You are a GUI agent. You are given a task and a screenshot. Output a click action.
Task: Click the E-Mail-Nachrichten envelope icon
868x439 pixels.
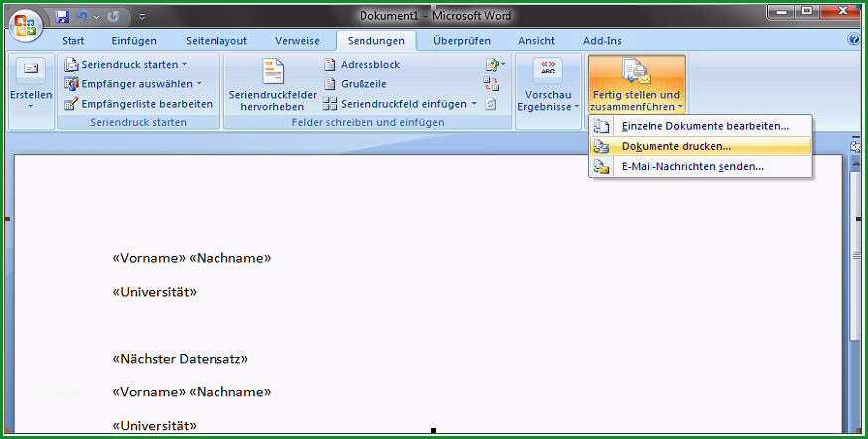point(601,166)
